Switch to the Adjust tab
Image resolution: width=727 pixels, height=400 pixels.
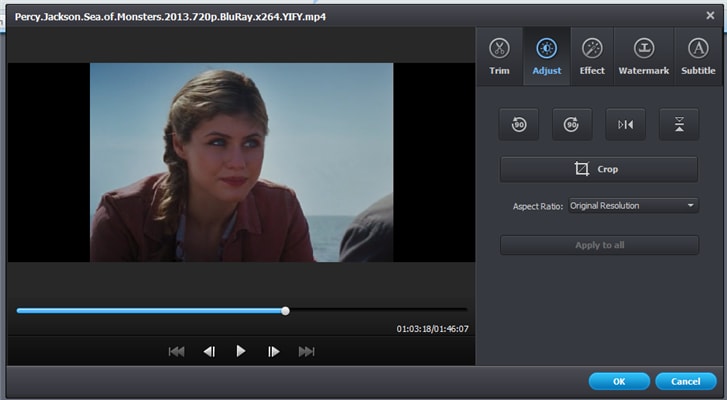pos(547,57)
